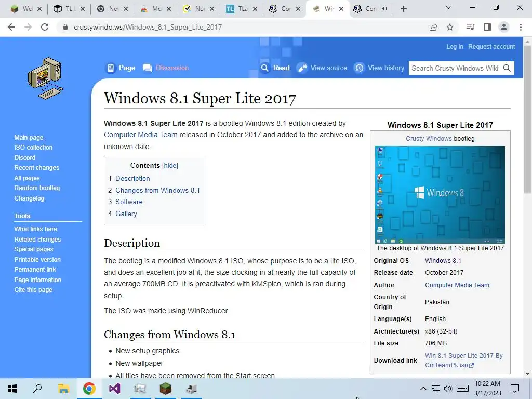532x399 pixels.
Task: Switch to the first browser tab Wei
Action: click(26, 9)
